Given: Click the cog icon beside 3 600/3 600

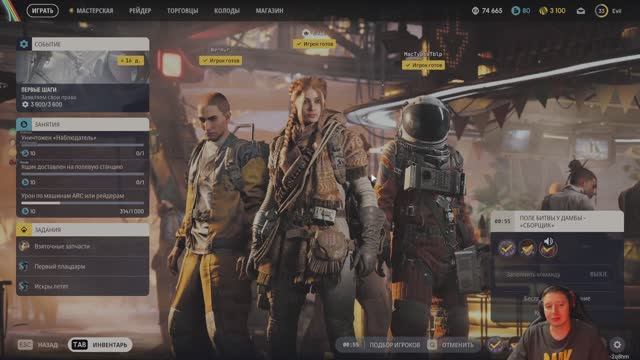Looking at the screenshot, I should [25, 104].
